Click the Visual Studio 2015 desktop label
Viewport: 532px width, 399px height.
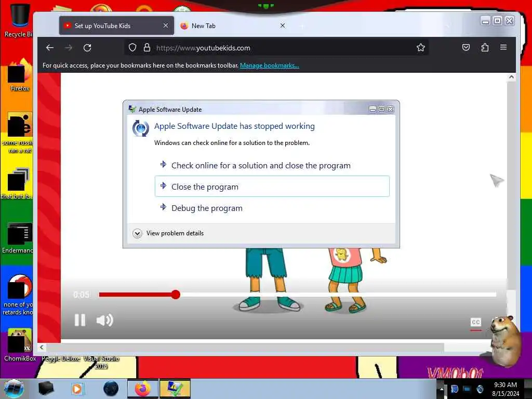click(101, 362)
